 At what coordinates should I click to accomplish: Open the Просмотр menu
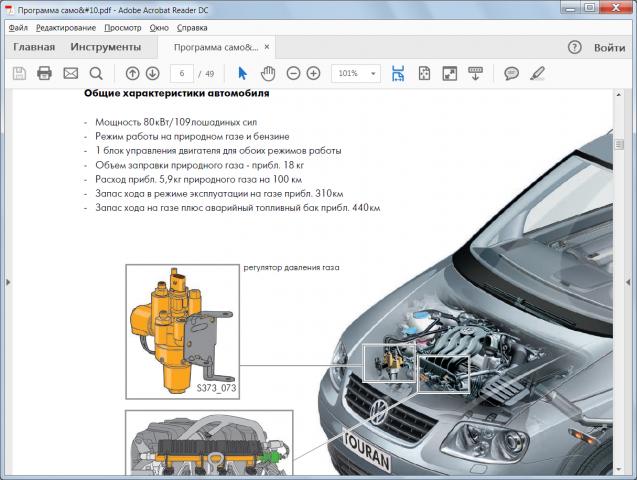(x=123, y=28)
